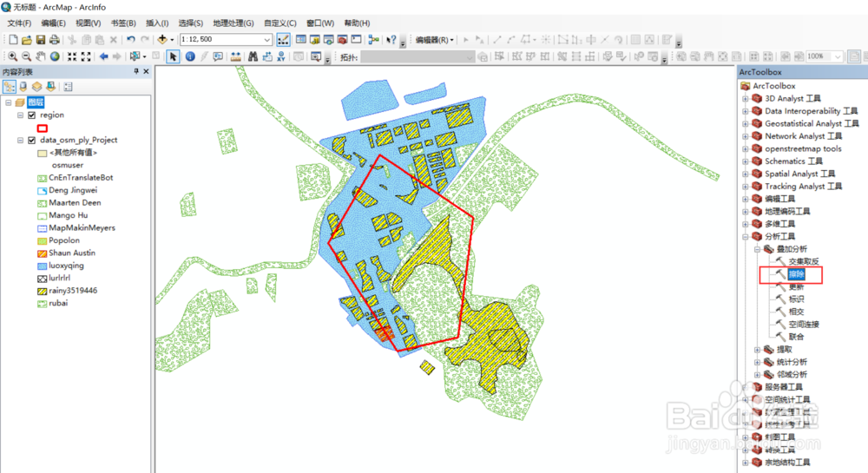Click the Shaun Austin symbol swatch
This screenshot has width=868, height=473.
pos(42,253)
